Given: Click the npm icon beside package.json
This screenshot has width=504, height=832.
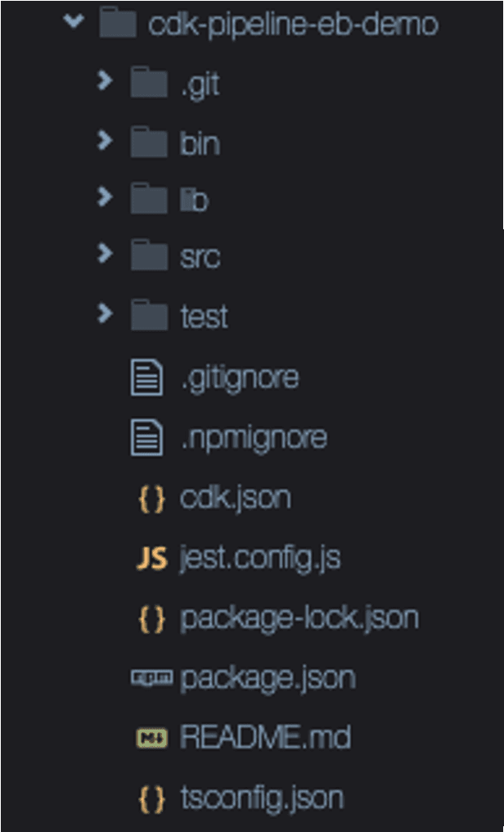Looking at the screenshot, I should (x=151, y=677).
